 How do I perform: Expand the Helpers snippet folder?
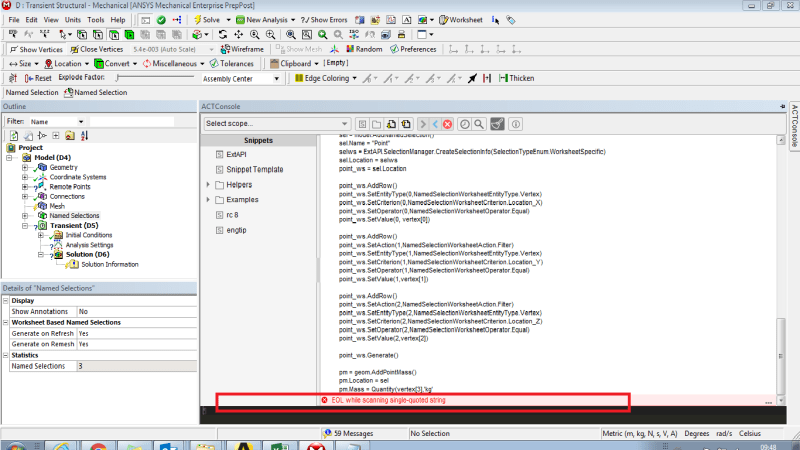(x=208, y=185)
